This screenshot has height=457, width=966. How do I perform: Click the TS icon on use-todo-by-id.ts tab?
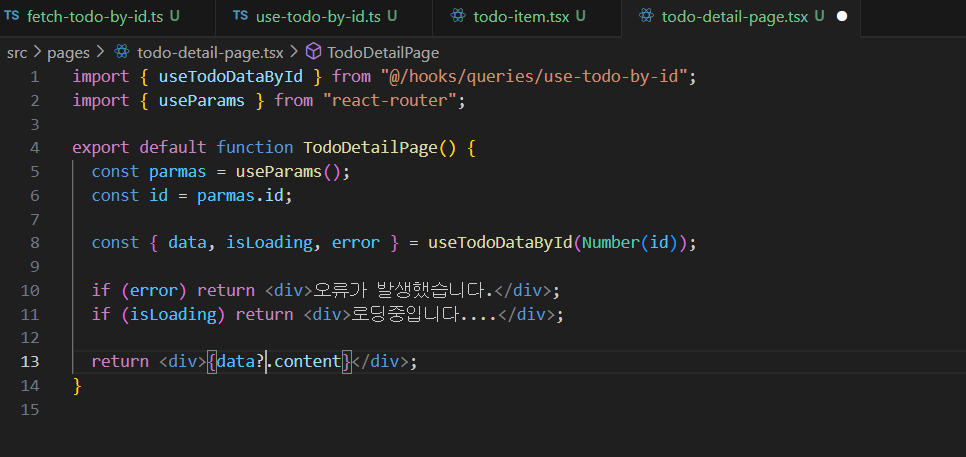coord(240,17)
